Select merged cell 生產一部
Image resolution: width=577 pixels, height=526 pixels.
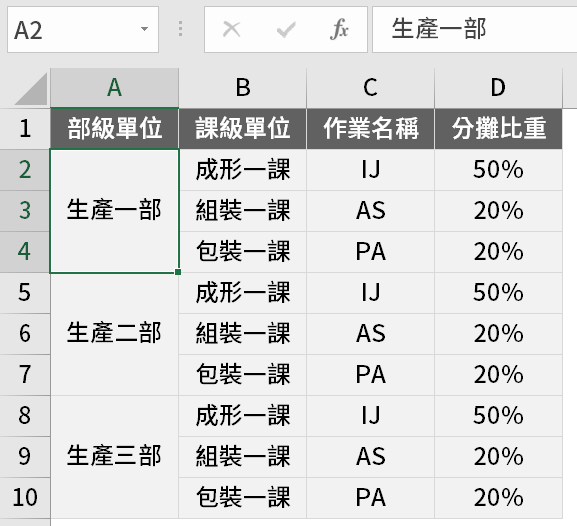point(114,211)
